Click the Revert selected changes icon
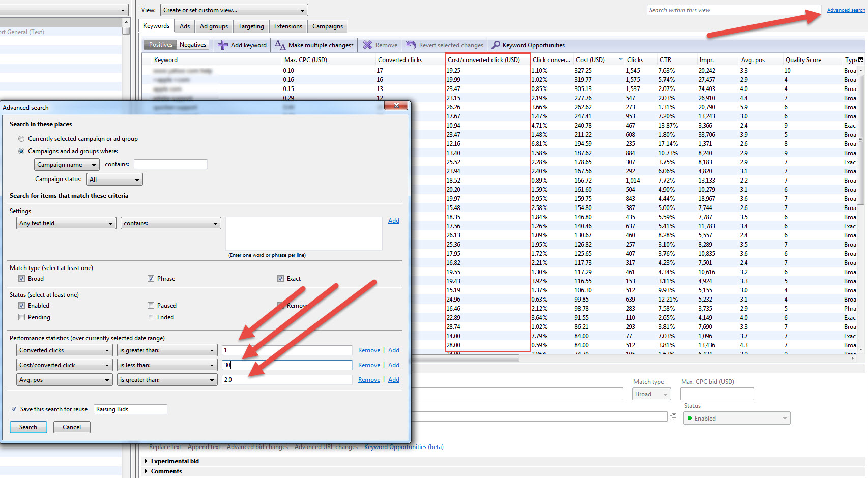The image size is (868, 478). pos(410,45)
